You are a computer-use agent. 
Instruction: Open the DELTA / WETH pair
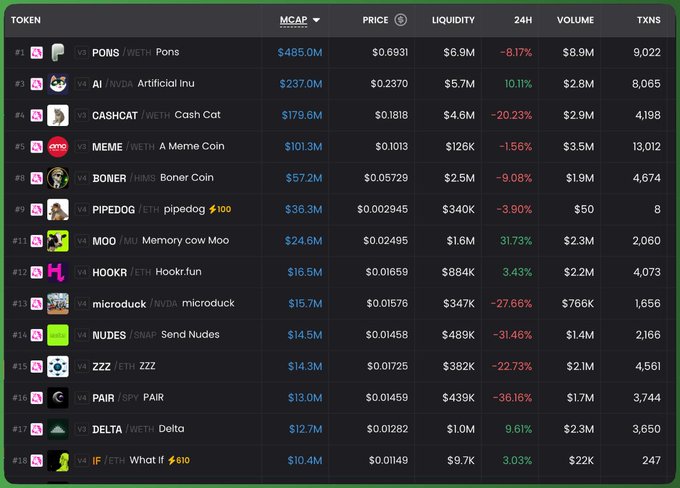coord(138,429)
